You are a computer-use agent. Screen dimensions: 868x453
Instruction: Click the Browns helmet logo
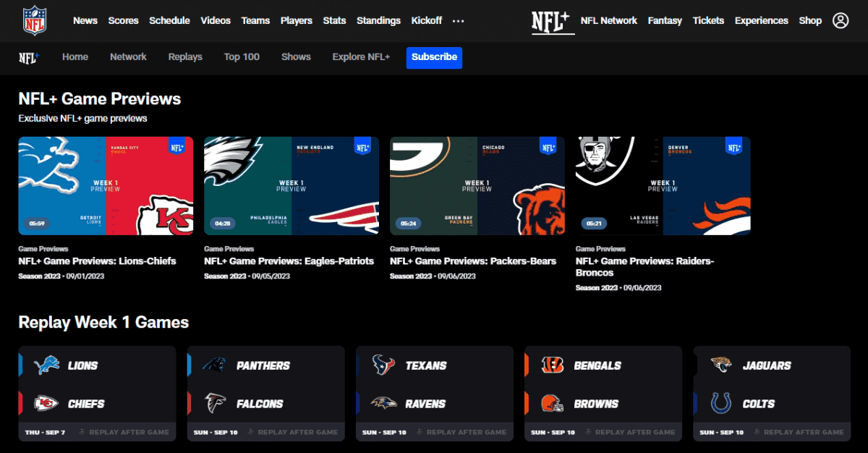click(x=552, y=404)
